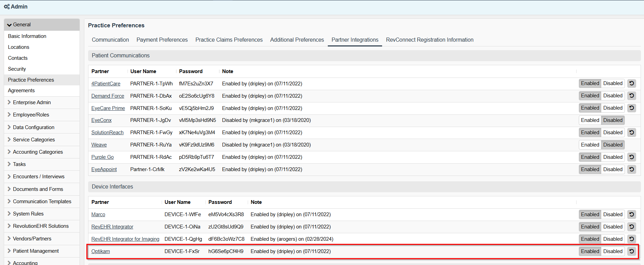Screen dimensions: 644x265
Task: Open RevConnect Registration Information tab
Action: (x=430, y=40)
